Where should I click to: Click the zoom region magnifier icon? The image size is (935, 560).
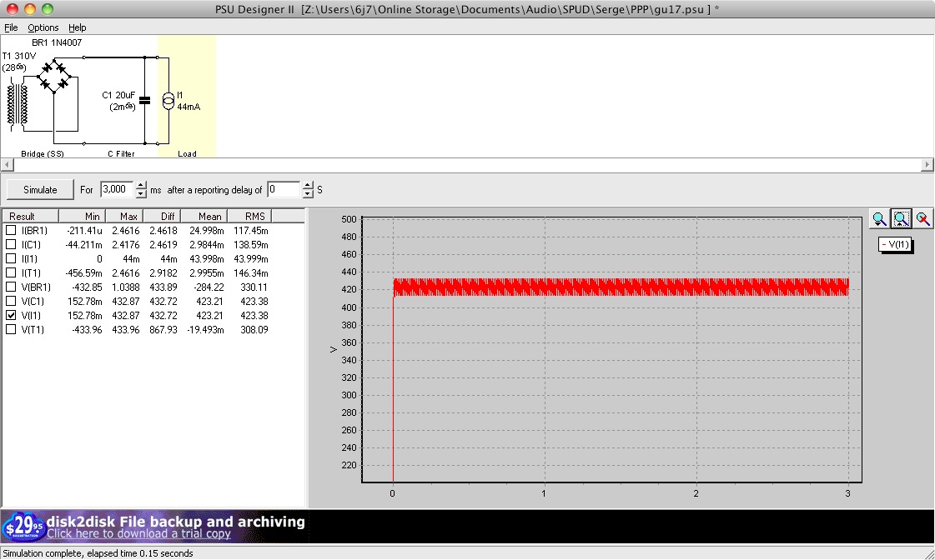click(901, 219)
